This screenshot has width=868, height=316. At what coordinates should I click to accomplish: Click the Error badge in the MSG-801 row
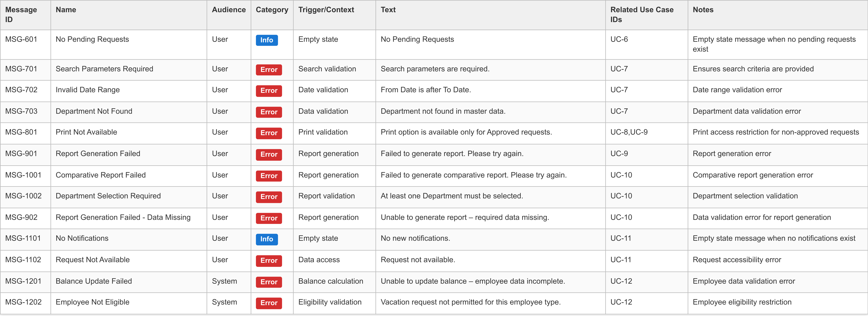click(269, 133)
